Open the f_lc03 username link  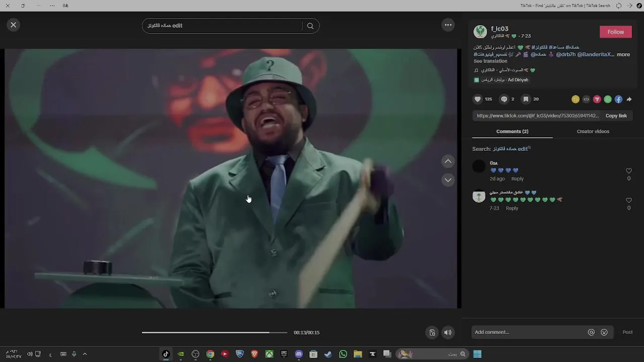tap(500, 29)
